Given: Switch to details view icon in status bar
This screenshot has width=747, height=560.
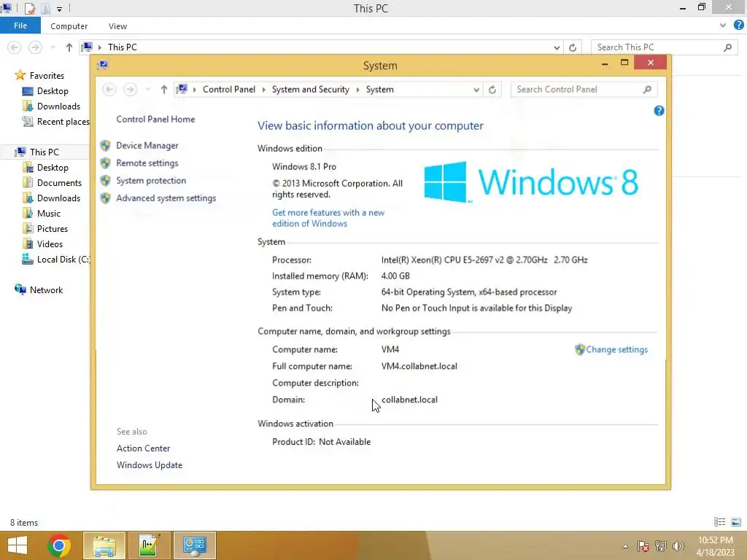Looking at the screenshot, I should pyautogui.click(x=719, y=522).
